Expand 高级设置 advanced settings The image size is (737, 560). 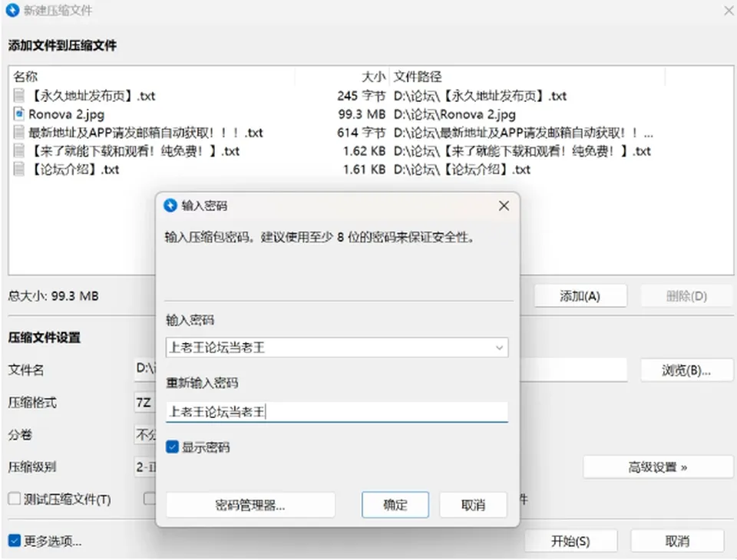(x=658, y=467)
